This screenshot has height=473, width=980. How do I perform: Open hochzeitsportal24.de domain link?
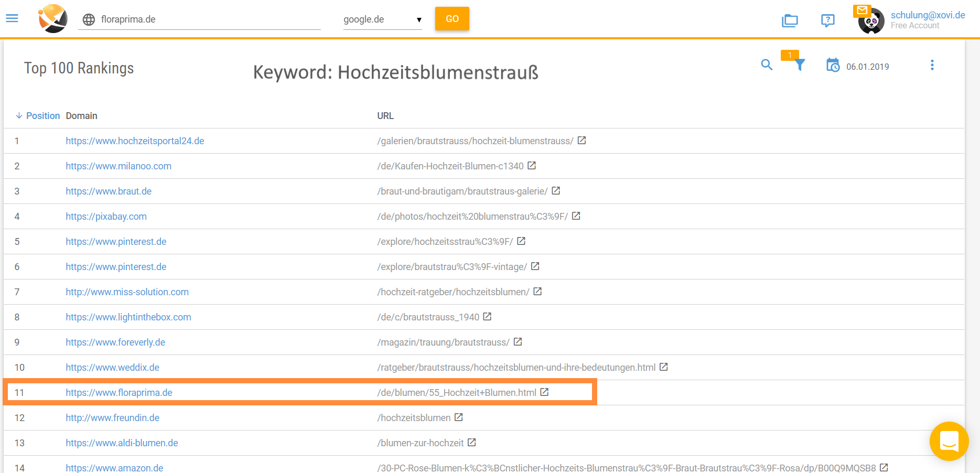(x=135, y=141)
